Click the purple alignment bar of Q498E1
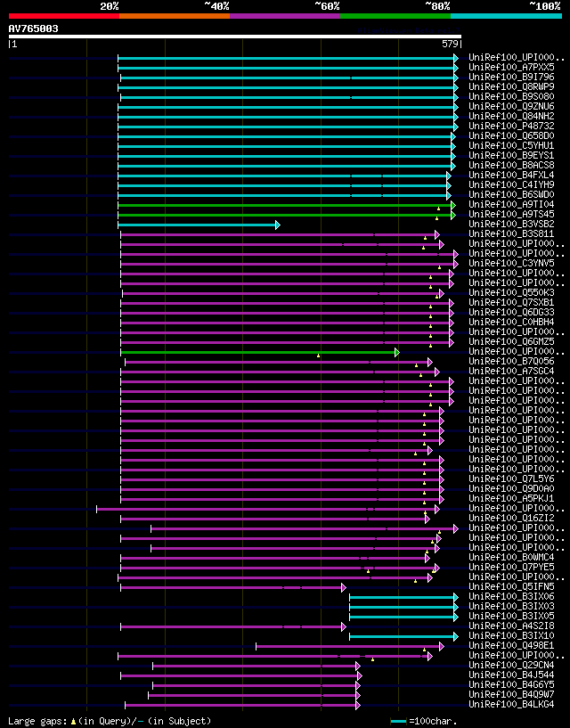The image size is (570, 728). click(349, 646)
